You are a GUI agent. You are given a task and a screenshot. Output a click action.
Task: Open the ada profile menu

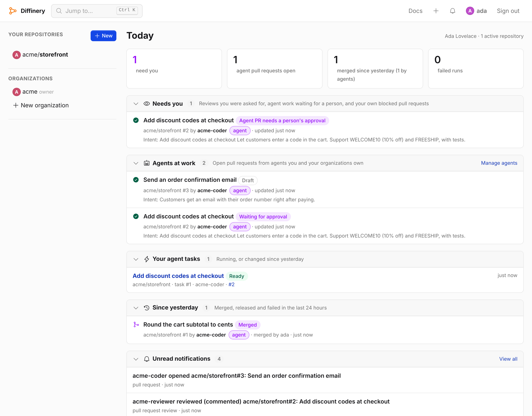pos(476,11)
